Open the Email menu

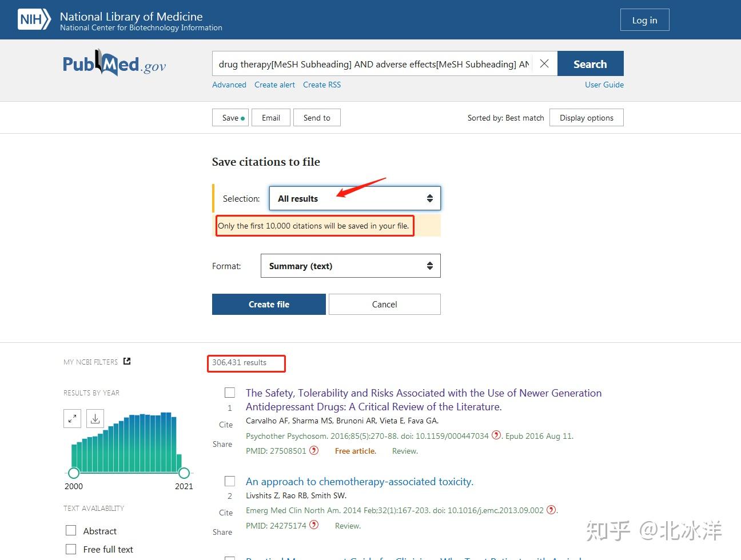270,117
